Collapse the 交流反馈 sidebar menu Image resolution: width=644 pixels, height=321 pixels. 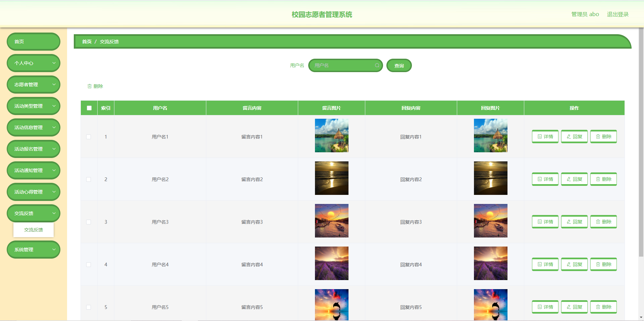[x=33, y=213]
